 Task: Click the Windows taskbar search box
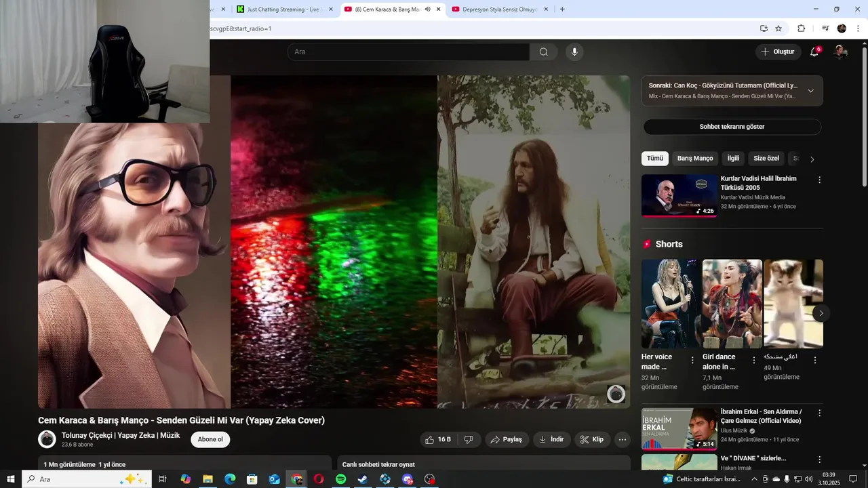point(87,479)
